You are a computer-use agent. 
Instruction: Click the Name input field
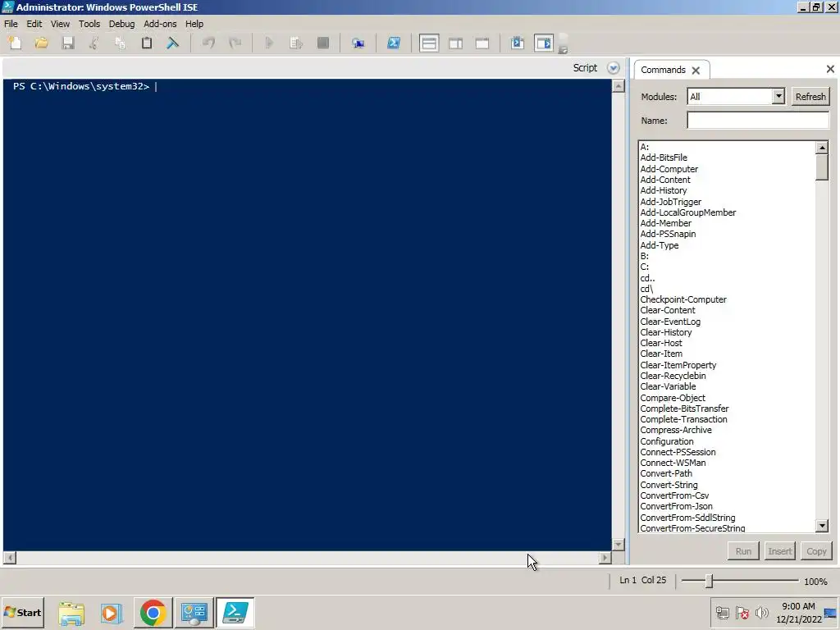(758, 121)
